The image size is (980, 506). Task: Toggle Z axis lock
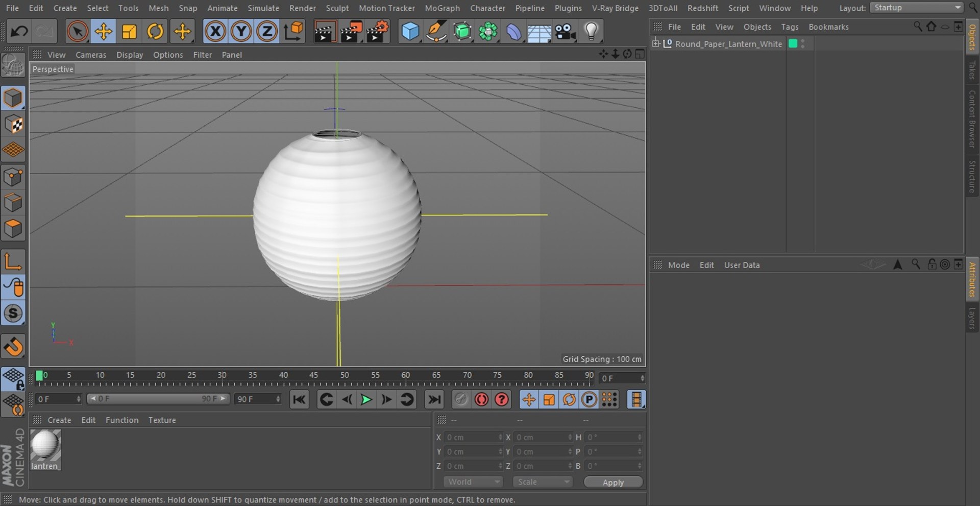coord(266,32)
